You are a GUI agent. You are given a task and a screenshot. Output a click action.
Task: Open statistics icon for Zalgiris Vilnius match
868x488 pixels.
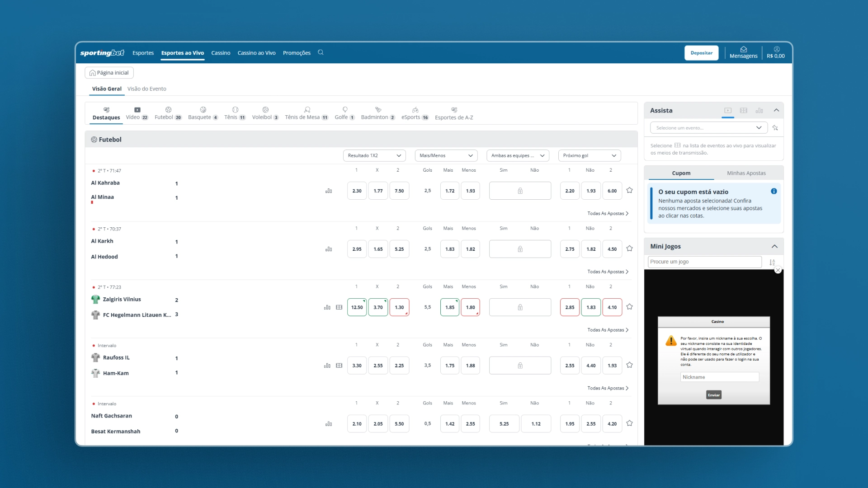tap(327, 307)
